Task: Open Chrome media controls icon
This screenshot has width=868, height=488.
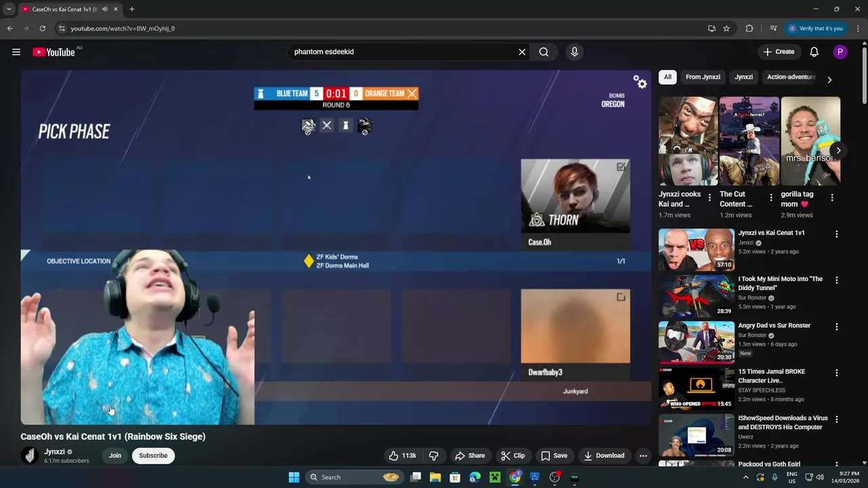Action: coord(773,28)
